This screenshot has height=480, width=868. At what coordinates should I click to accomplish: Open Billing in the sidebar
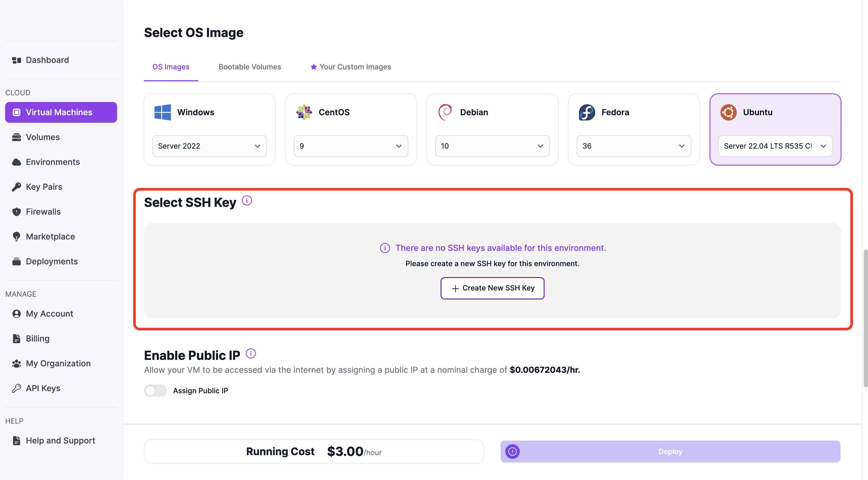point(37,339)
